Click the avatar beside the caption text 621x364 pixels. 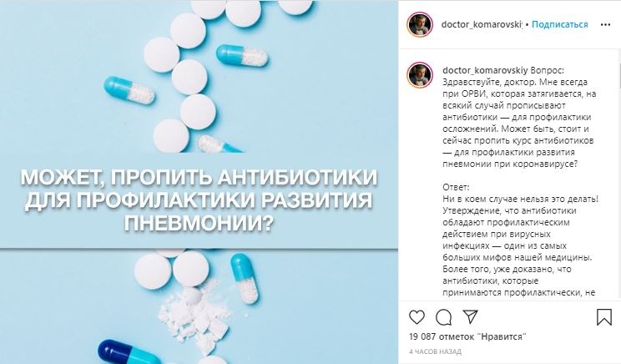[419, 75]
